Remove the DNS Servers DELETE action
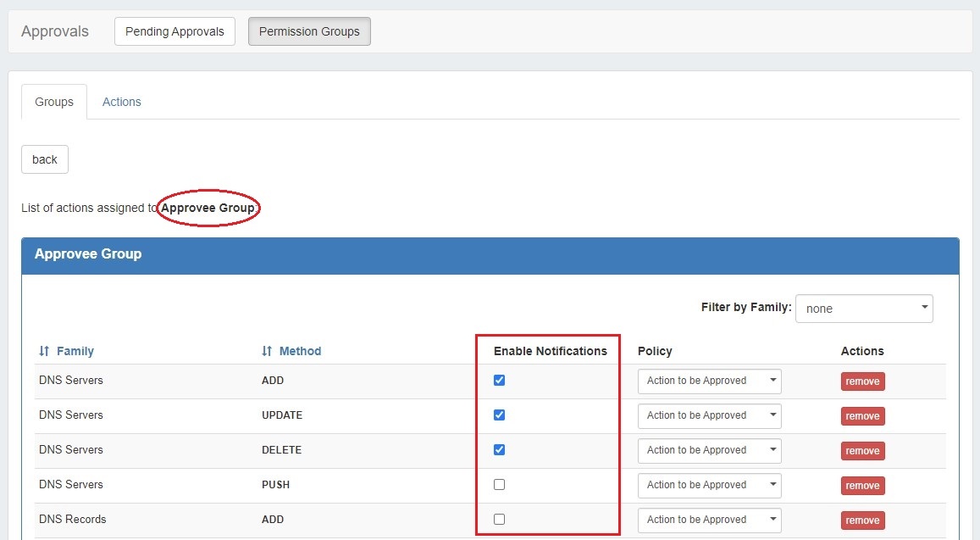Viewport: 980px width, 540px height. [862, 451]
